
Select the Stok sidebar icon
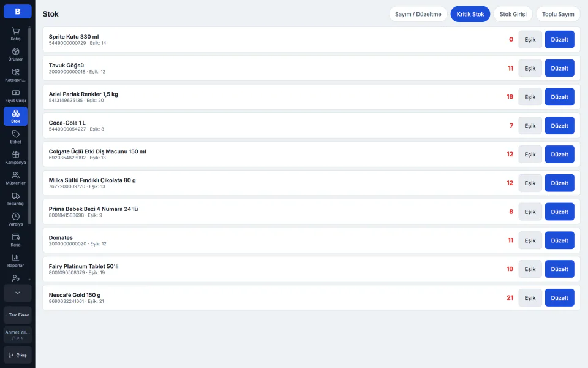(x=15, y=117)
